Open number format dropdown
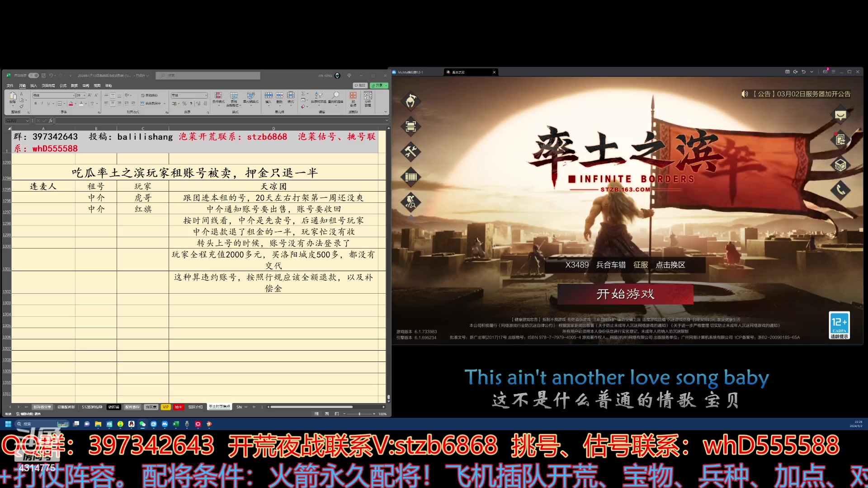Image resolution: width=868 pixels, height=488 pixels. pos(206,95)
